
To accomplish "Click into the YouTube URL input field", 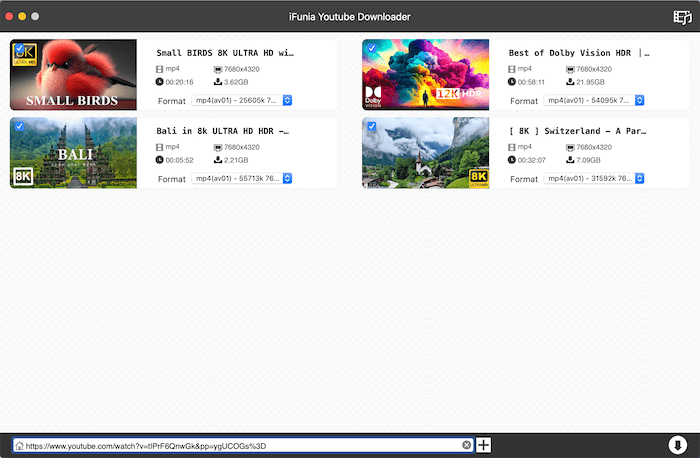I will 240,445.
